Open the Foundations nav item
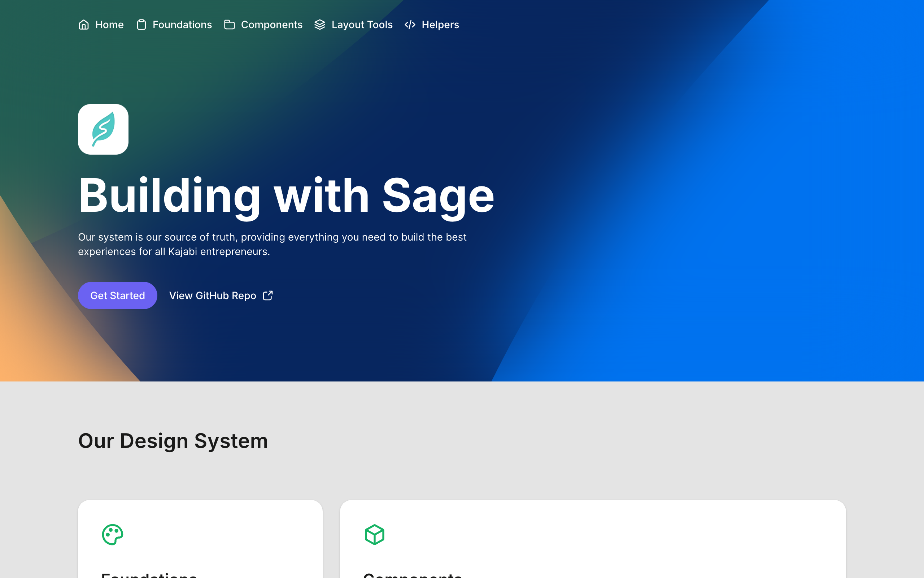924x578 pixels. tap(174, 25)
